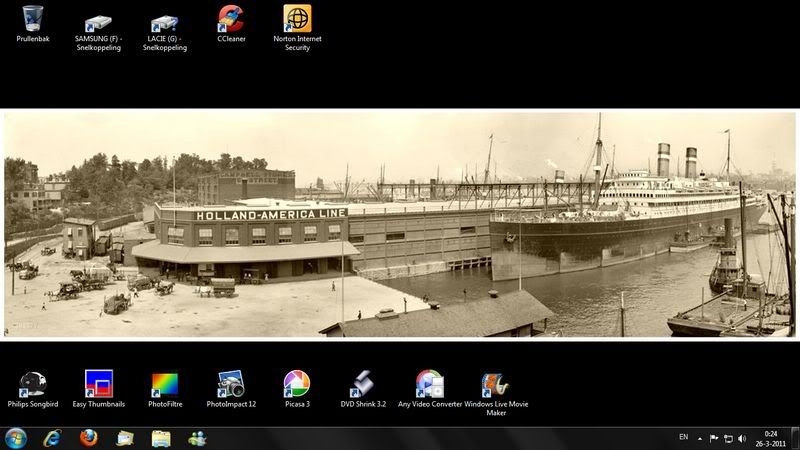800x450 pixels.
Task: Show hidden tray icons arrow
Action: pos(700,439)
